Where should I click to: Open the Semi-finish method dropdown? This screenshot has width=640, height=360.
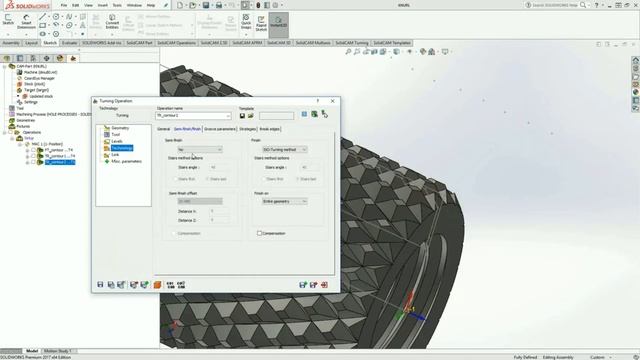(200, 150)
